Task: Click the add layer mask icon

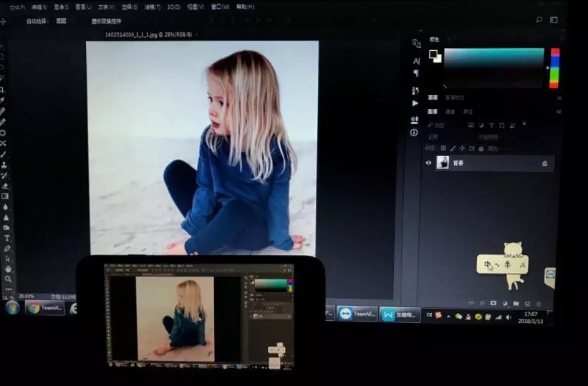Action: (x=493, y=303)
